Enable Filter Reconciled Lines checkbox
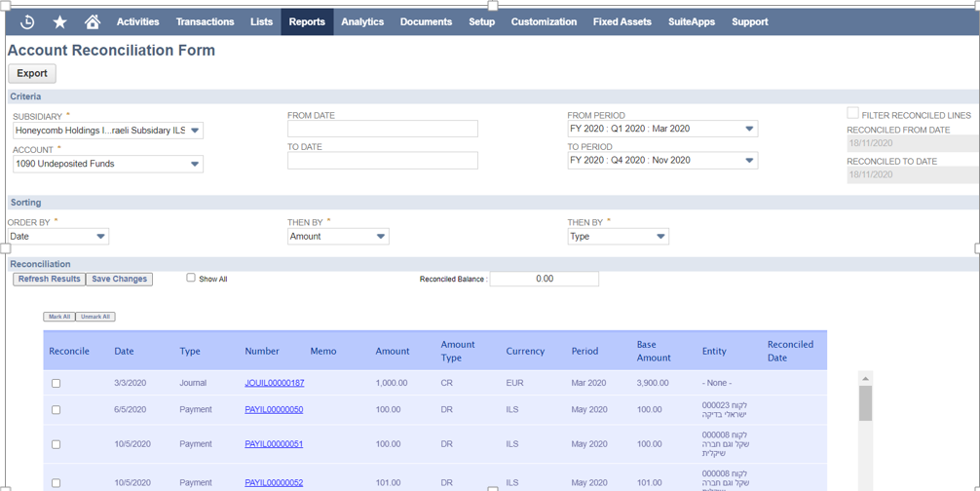980x491 pixels. (x=852, y=113)
